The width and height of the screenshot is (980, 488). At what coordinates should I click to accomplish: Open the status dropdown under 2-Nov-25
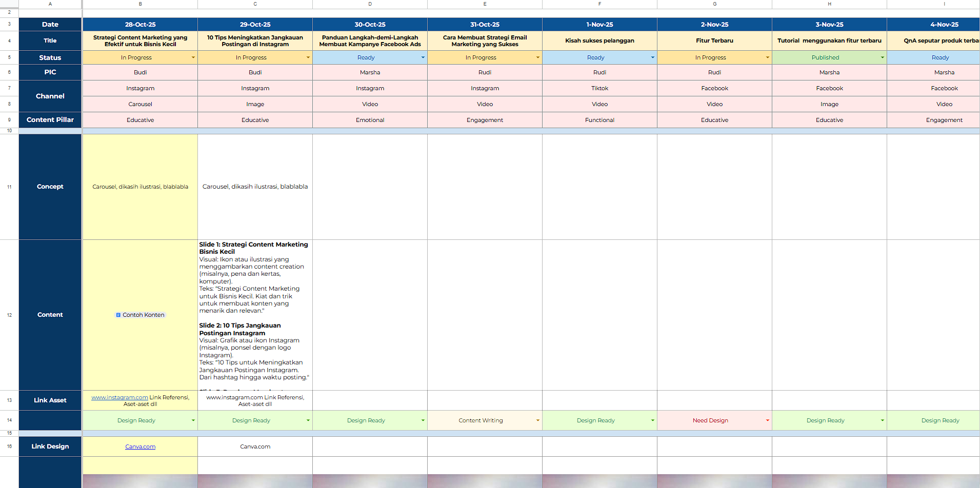pyautogui.click(x=768, y=57)
